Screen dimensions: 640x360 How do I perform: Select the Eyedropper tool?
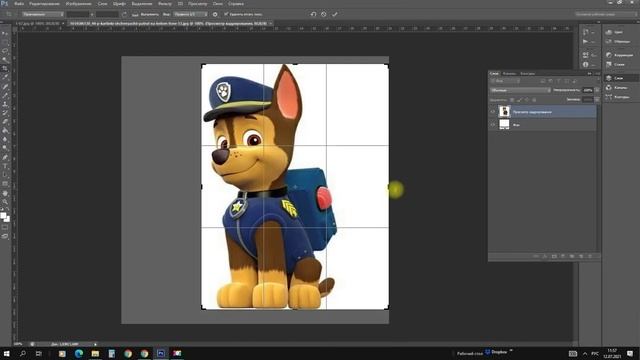[5, 77]
